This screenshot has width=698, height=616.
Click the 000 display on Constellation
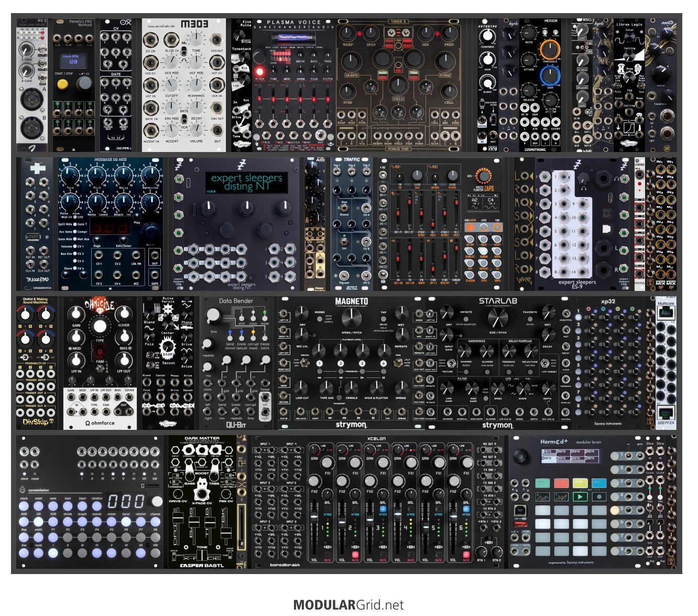click(x=125, y=501)
